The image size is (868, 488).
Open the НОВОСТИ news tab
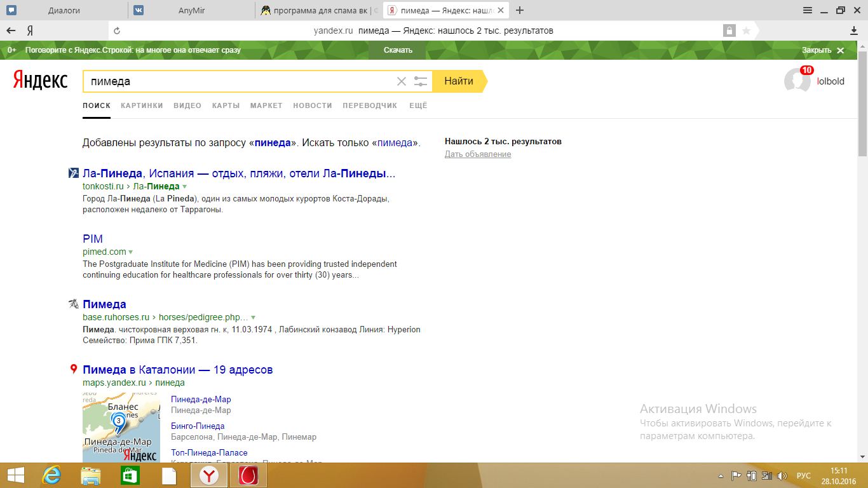[313, 105]
